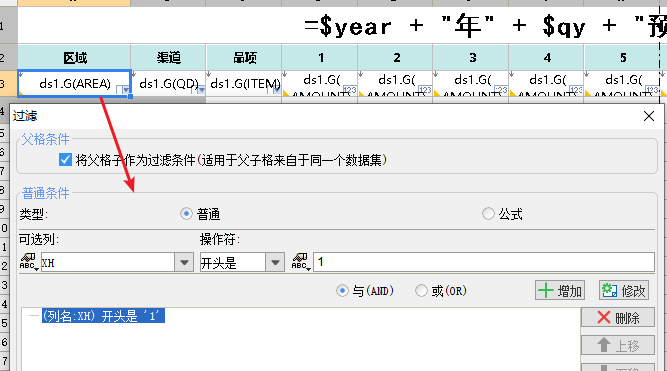Click the 修改 modify button

tap(624, 291)
